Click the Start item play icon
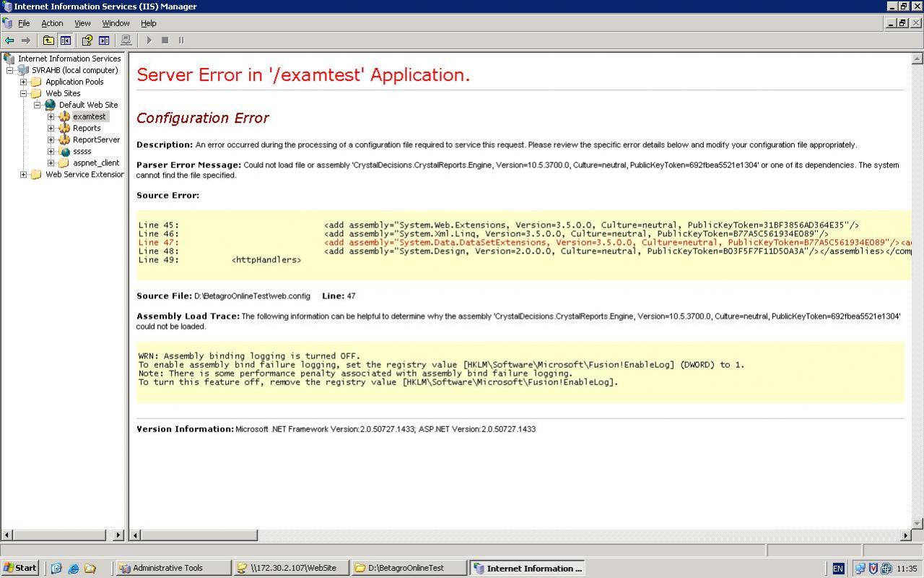Viewport: 924px width, 578px height. (149, 40)
